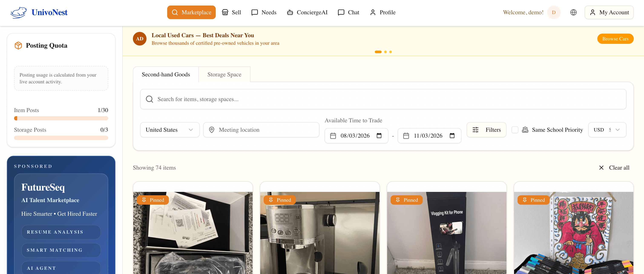Click 'Showing 74 items' text
644x274 pixels.
pos(154,168)
